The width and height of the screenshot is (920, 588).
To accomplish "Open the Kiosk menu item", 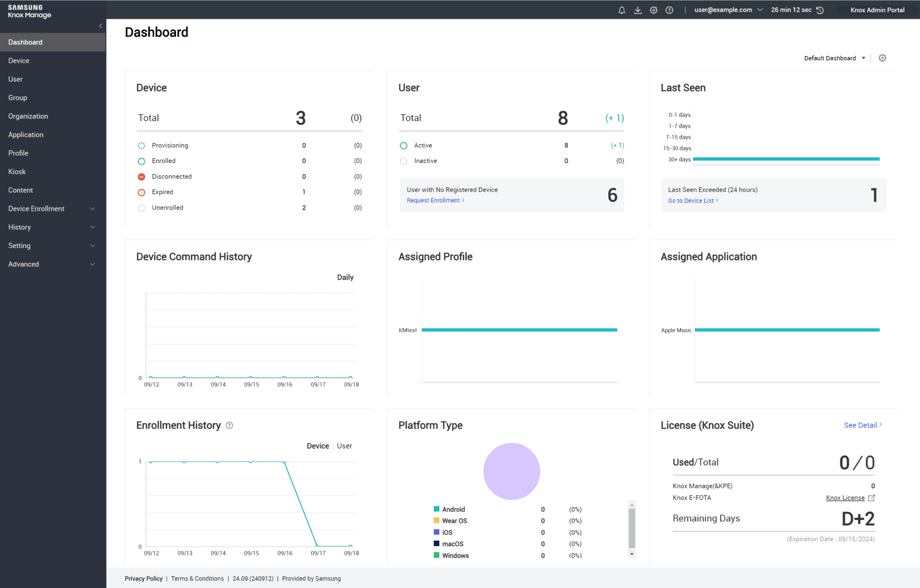I will [17, 171].
